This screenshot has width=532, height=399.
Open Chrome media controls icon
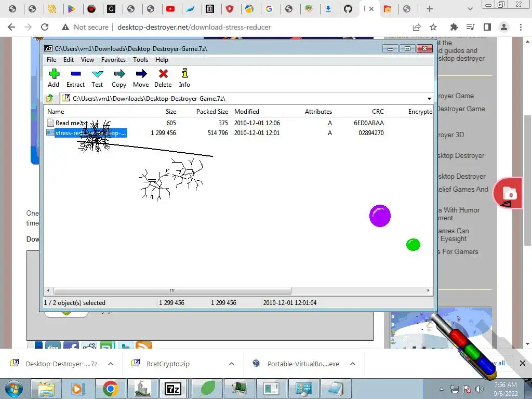tap(470, 27)
